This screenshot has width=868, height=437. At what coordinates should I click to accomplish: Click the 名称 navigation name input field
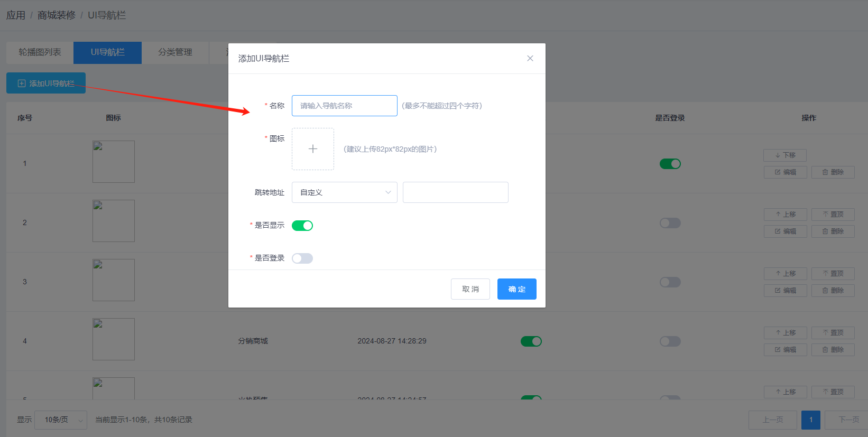coord(344,106)
